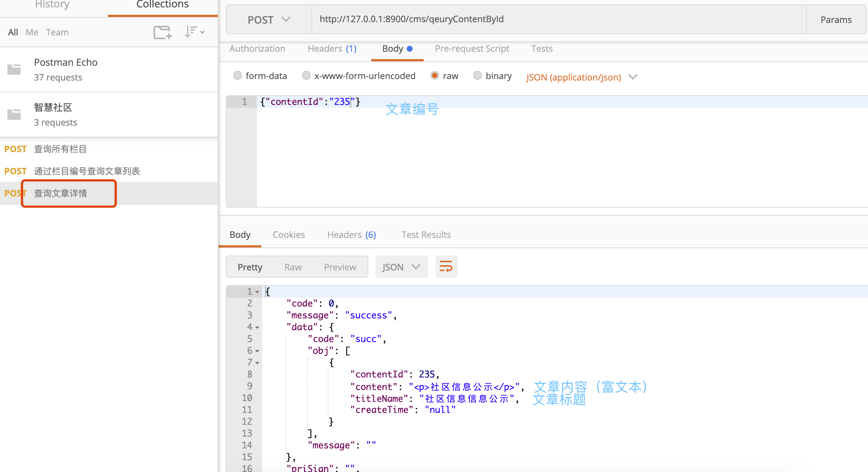Open the 查询所有栏目 POST request

click(x=61, y=149)
